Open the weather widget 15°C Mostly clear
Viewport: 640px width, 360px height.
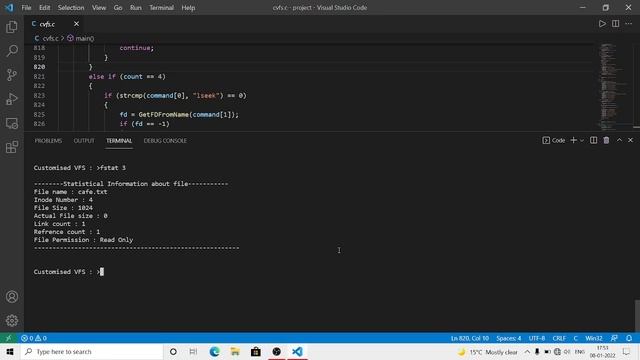click(488, 352)
